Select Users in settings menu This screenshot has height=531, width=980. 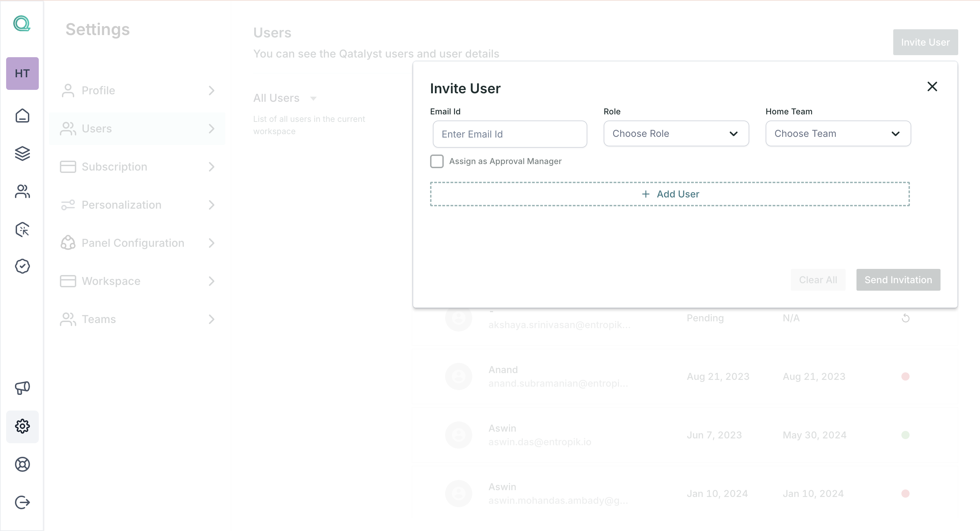(137, 129)
